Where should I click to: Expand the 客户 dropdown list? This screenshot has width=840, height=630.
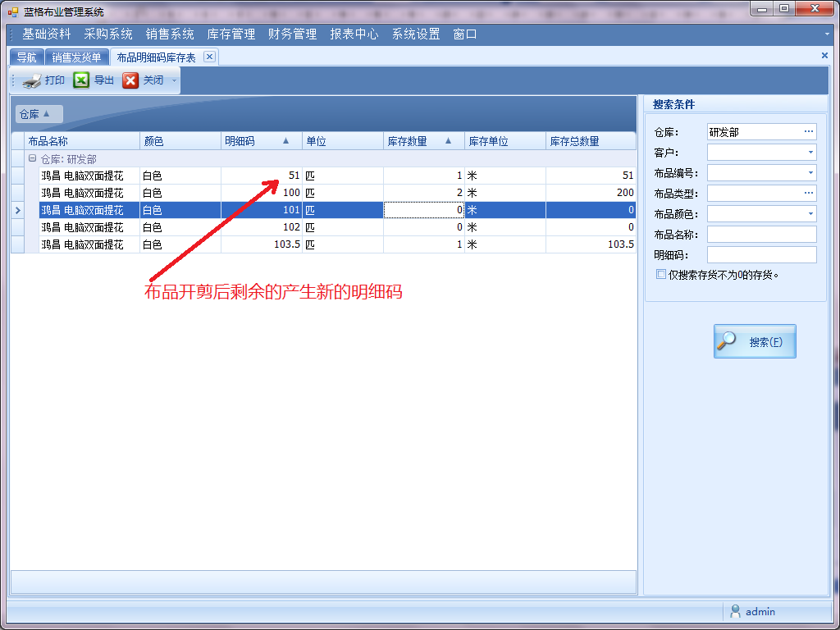coord(810,153)
